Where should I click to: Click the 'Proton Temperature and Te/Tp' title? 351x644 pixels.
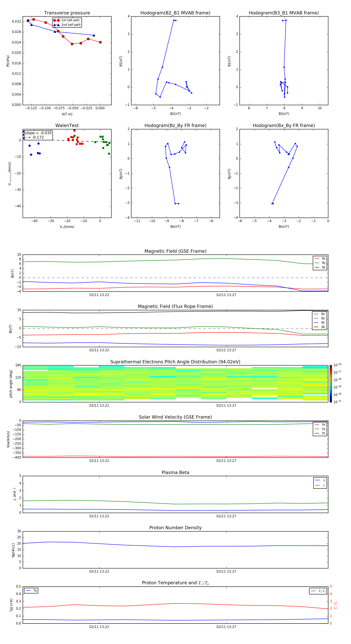(175, 583)
